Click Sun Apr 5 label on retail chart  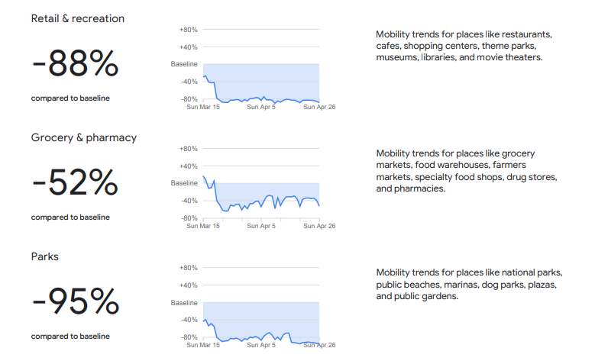(261, 107)
